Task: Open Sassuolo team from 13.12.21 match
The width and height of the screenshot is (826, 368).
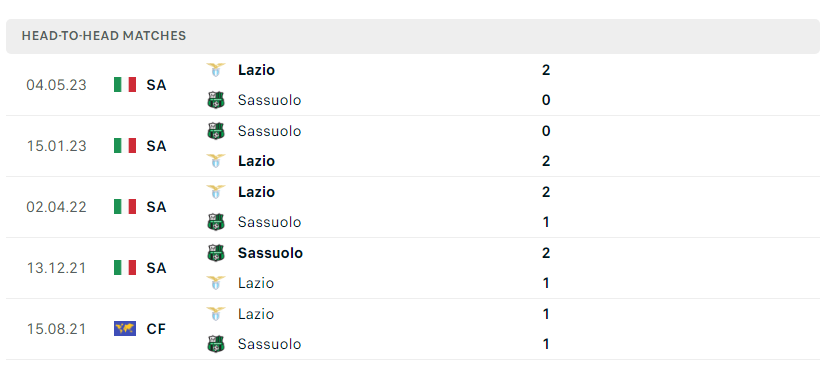Action: point(270,253)
